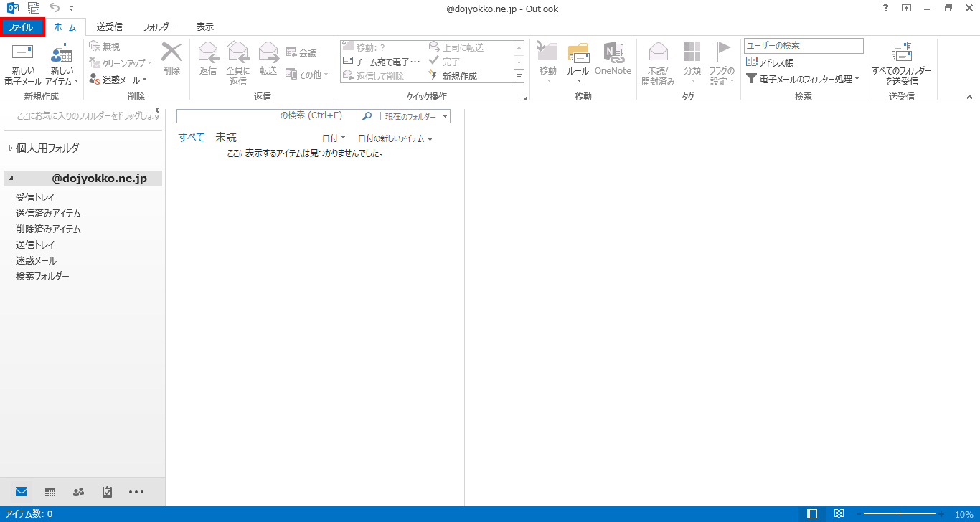
Task: Open the 迷惑メール dropdown
Action: click(x=118, y=80)
